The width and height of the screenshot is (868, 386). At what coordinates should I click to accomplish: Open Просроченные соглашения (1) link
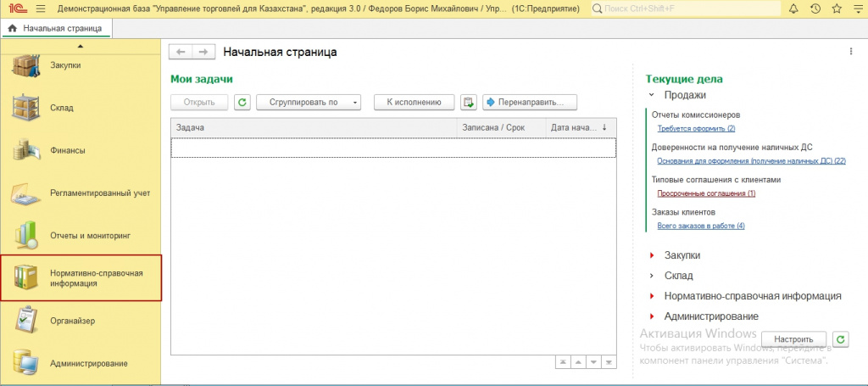click(x=706, y=193)
